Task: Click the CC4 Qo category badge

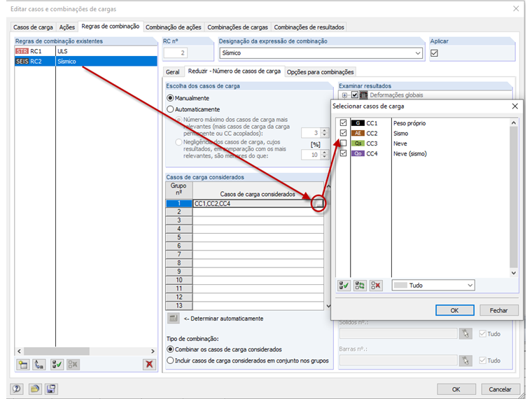Action: [358, 154]
